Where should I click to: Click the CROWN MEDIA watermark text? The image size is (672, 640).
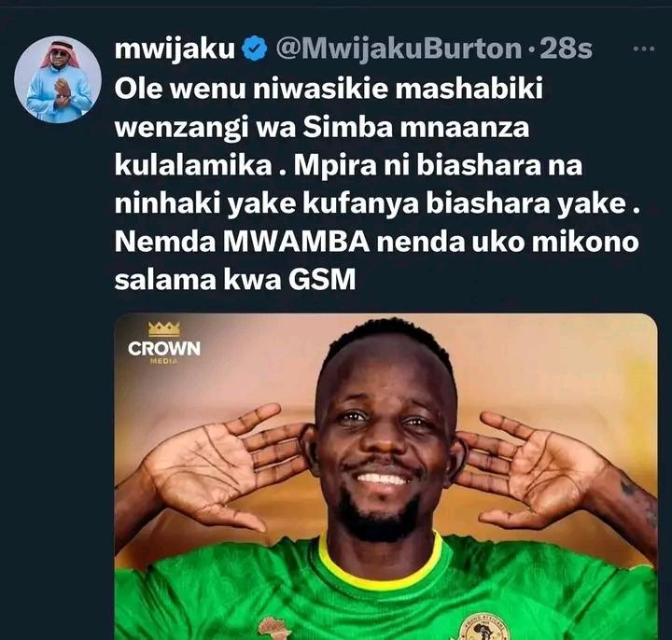pyautogui.click(x=164, y=352)
